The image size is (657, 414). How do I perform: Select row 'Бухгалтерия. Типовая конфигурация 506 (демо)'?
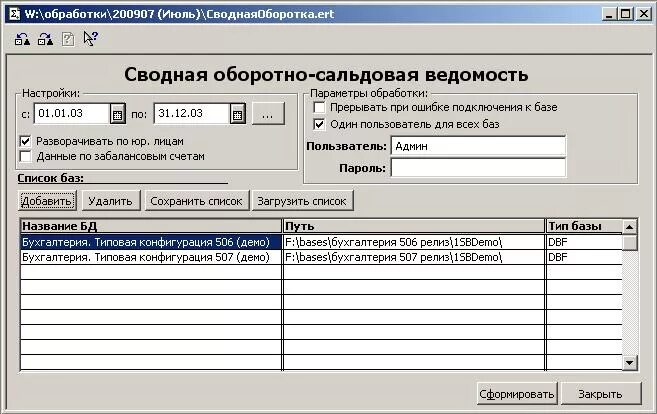point(151,242)
